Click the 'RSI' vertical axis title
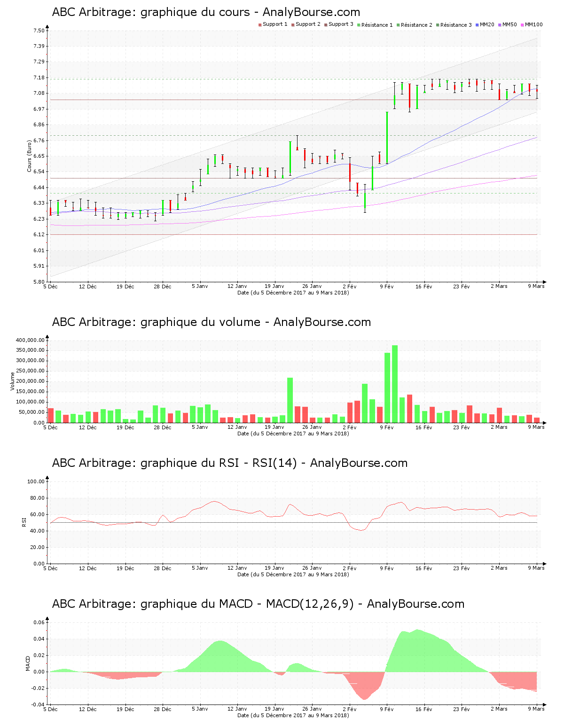 23,522
